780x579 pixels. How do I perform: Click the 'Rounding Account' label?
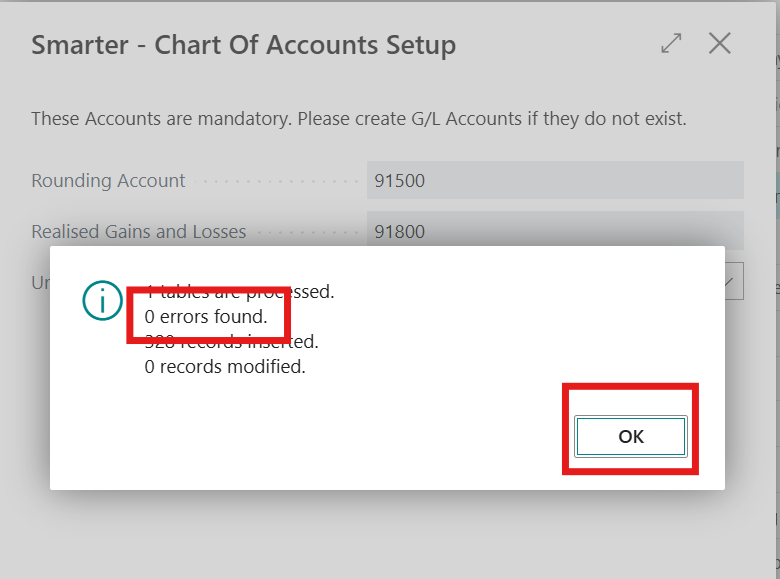coord(108,180)
